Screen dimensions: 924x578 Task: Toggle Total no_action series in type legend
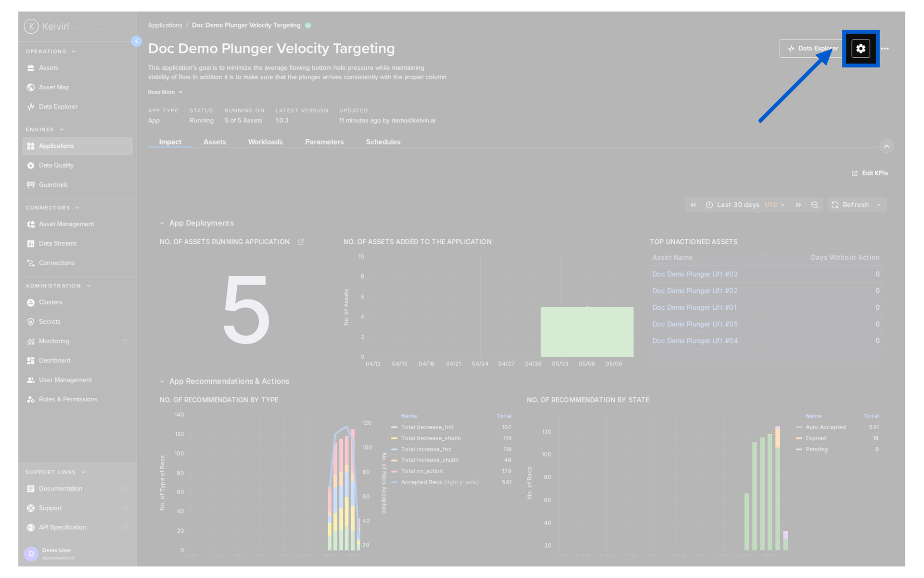[422, 471]
